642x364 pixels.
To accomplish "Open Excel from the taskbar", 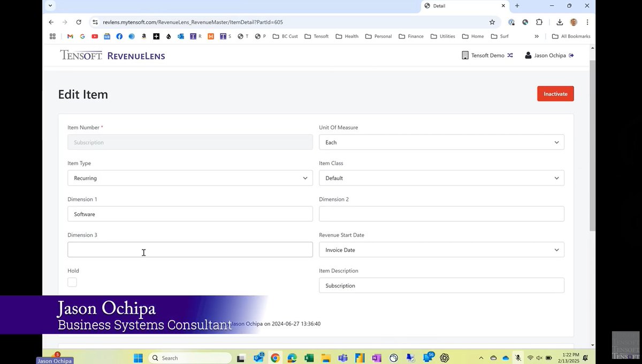I will click(309, 358).
